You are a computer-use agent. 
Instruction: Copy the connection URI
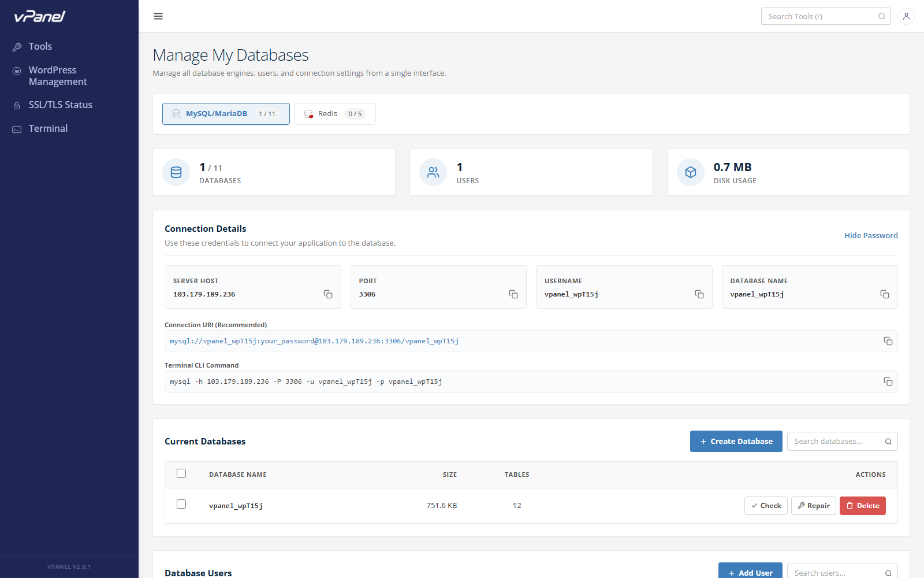(888, 341)
